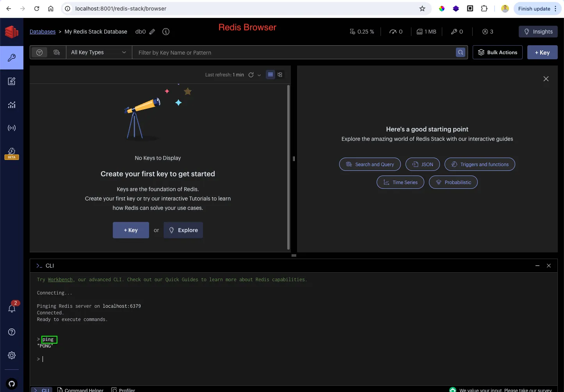Open the GitHub icon in sidebar
The image size is (564, 392).
pos(12,384)
